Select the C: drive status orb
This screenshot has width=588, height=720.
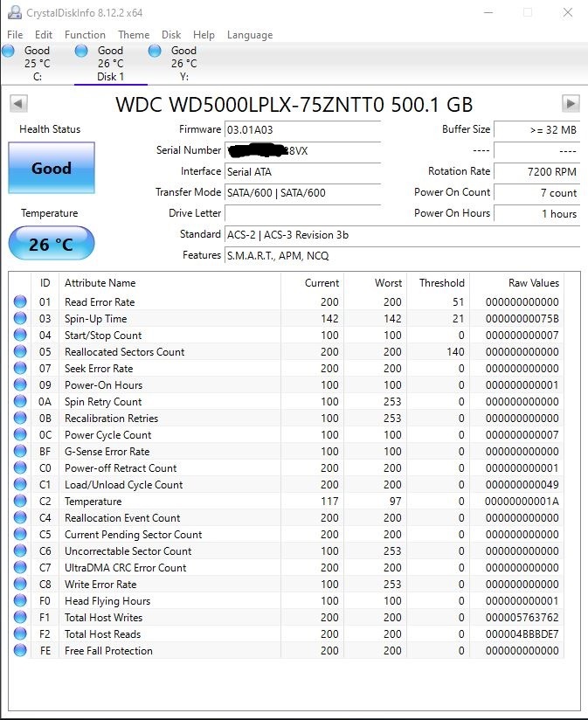coord(9,51)
